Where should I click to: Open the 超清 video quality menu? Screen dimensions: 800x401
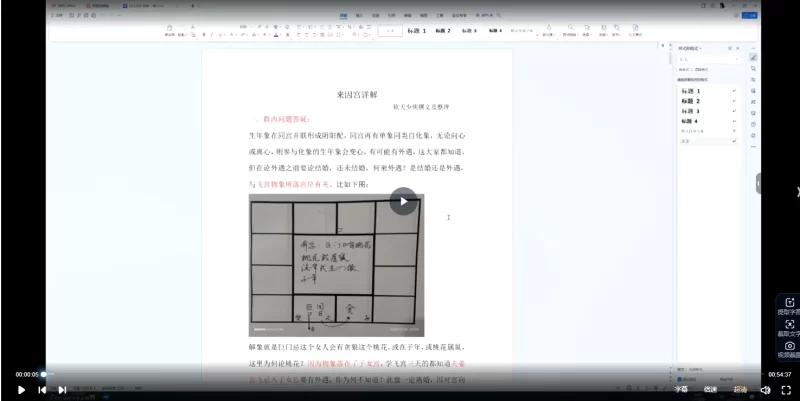click(740, 390)
